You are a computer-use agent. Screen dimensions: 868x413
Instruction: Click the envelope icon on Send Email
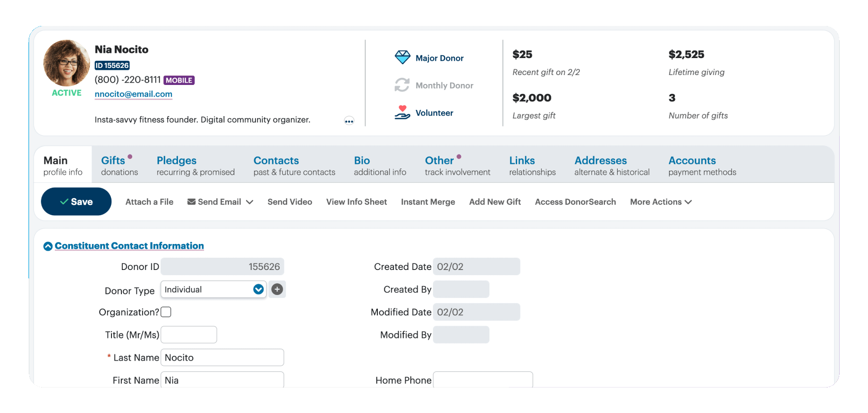pyautogui.click(x=191, y=202)
